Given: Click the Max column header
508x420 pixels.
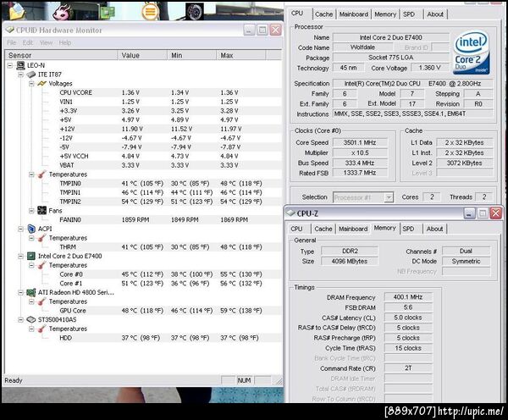Looking at the screenshot, I should [241, 55].
